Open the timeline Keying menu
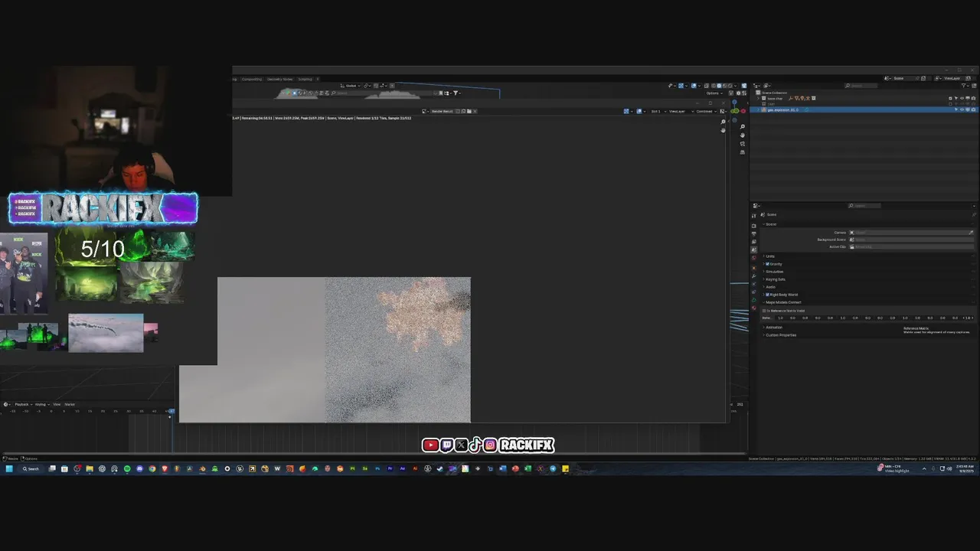Viewport: 980px width, 551px height. (42, 404)
